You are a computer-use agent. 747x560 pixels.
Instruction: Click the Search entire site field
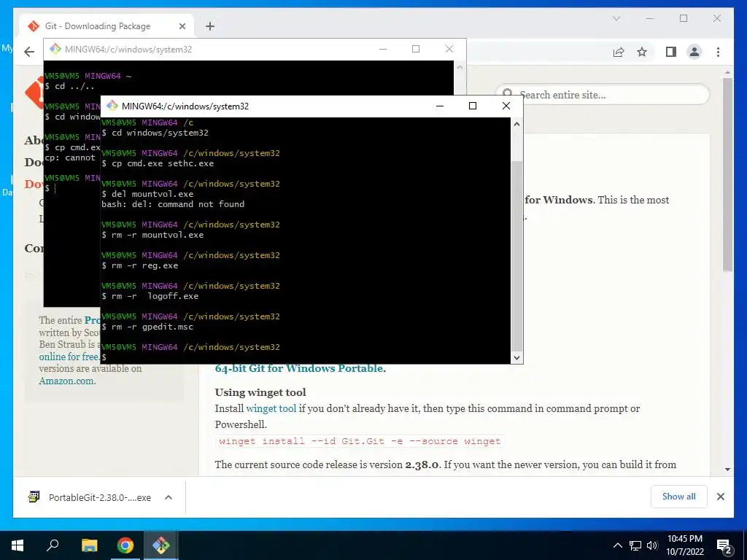coord(603,95)
